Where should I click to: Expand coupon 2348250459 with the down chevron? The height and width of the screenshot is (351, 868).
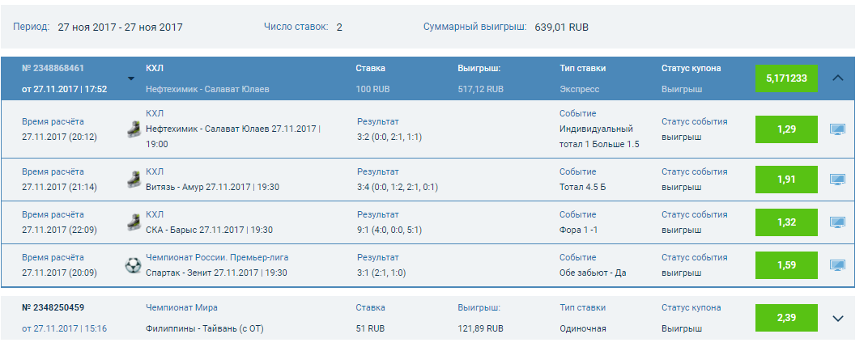click(x=838, y=319)
